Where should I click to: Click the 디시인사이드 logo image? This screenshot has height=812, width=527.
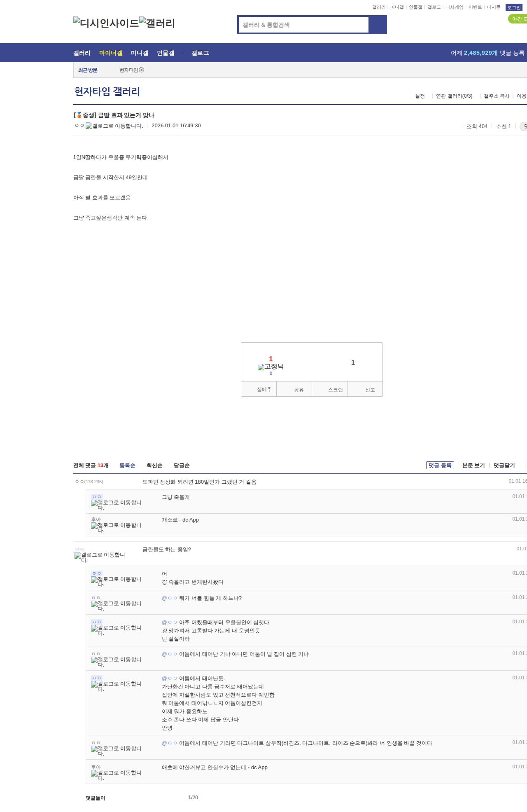click(x=106, y=23)
